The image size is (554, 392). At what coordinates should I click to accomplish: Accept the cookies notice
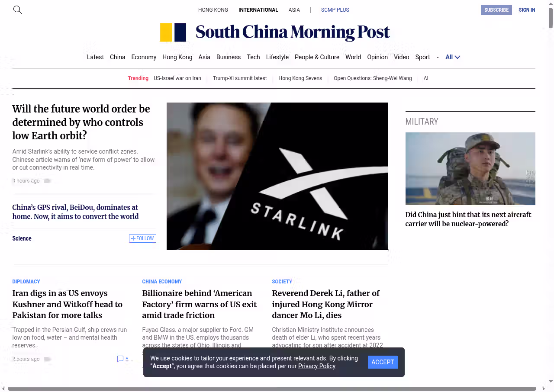382,362
